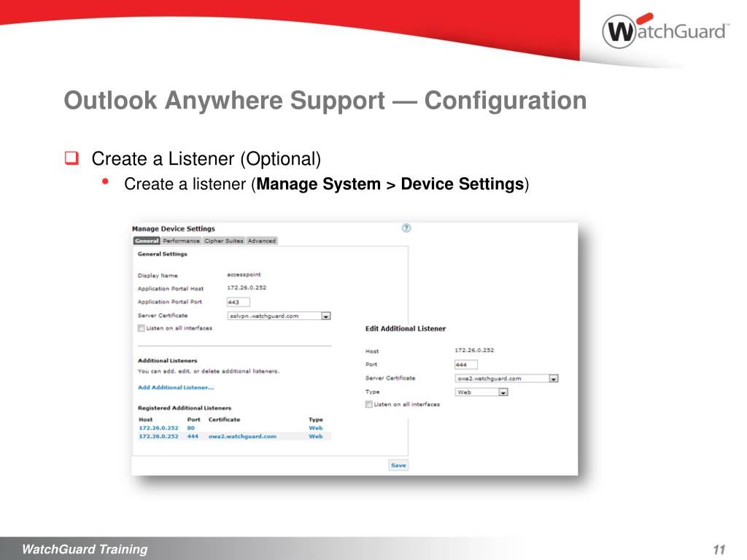The height and width of the screenshot is (560, 747).
Task: Click the listener Port field showing 444
Action: click(466, 365)
